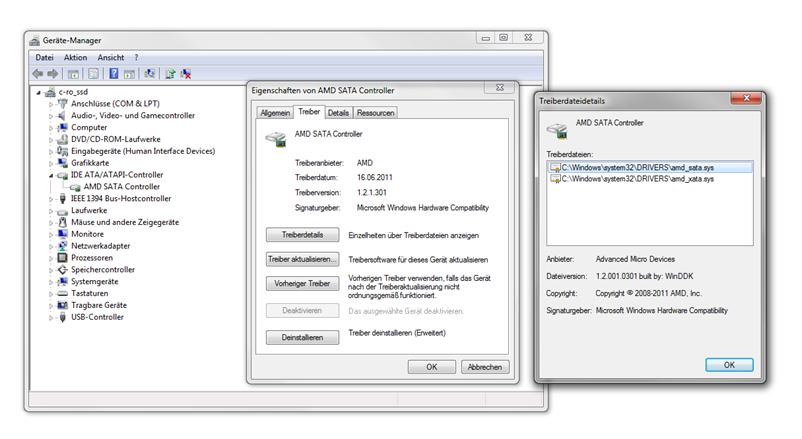Click the show console tree toolbar icon
Screen dimensions: 802x439
pyautogui.click(x=73, y=74)
